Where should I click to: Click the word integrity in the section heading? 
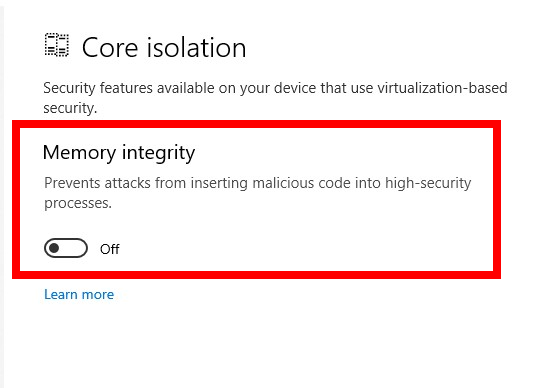(x=158, y=154)
